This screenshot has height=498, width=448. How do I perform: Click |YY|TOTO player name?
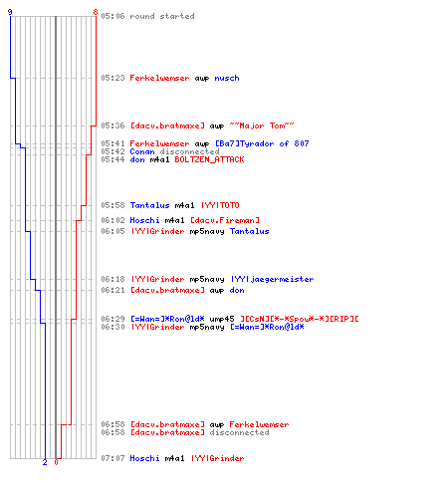220,205
